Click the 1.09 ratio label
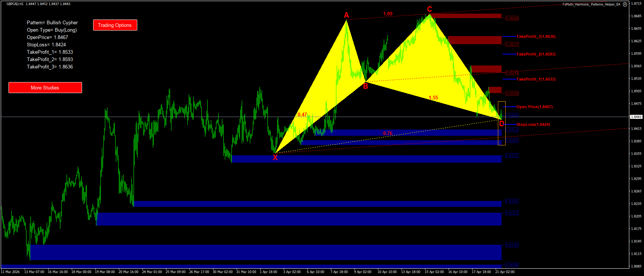 click(x=388, y=14)
